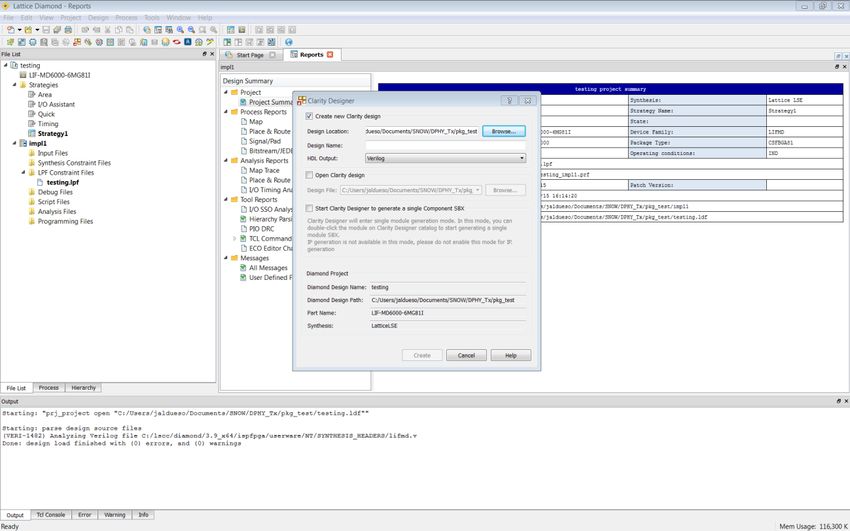Collapse the Analysis Reports folder
The image size is (850, 531).
pyautogui.click(x=226, y=160)
